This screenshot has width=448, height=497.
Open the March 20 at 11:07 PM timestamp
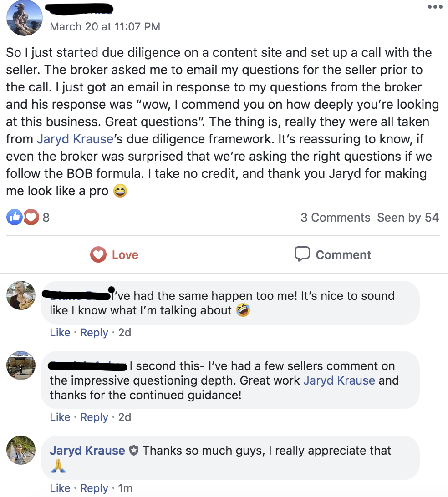click(105, 27)
